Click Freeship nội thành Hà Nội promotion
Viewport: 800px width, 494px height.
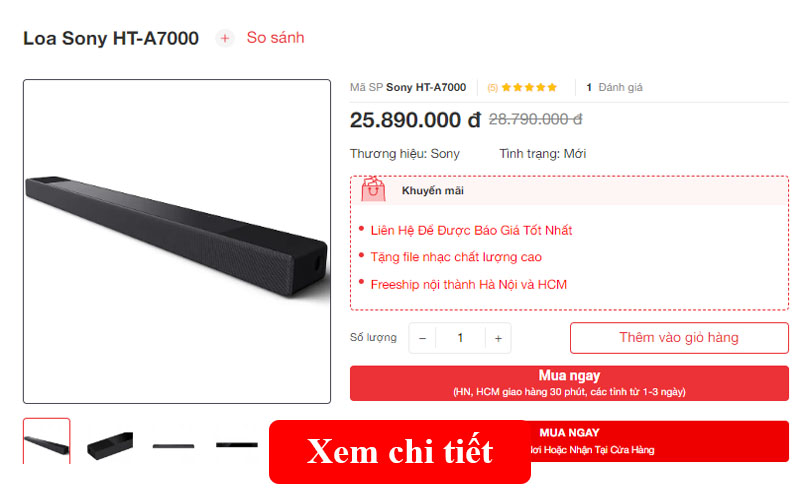click(468, 284)
